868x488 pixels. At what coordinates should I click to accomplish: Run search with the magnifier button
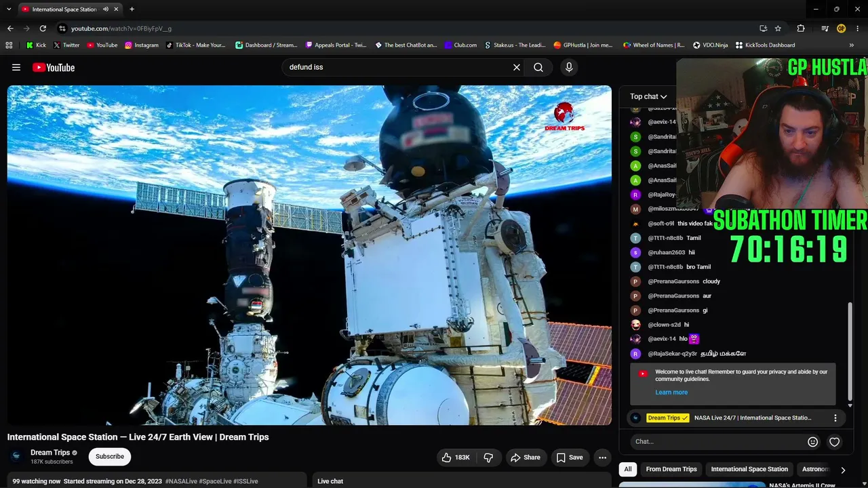(538, 67)
